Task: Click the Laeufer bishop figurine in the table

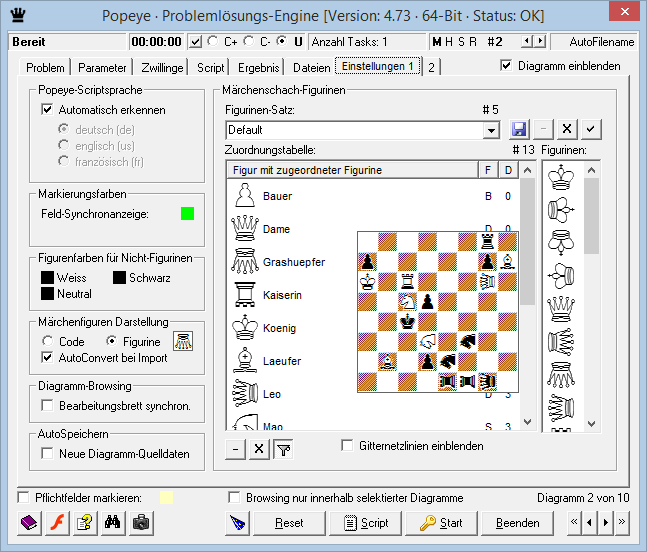Action: pyautogui.click(x=245, y=360)
